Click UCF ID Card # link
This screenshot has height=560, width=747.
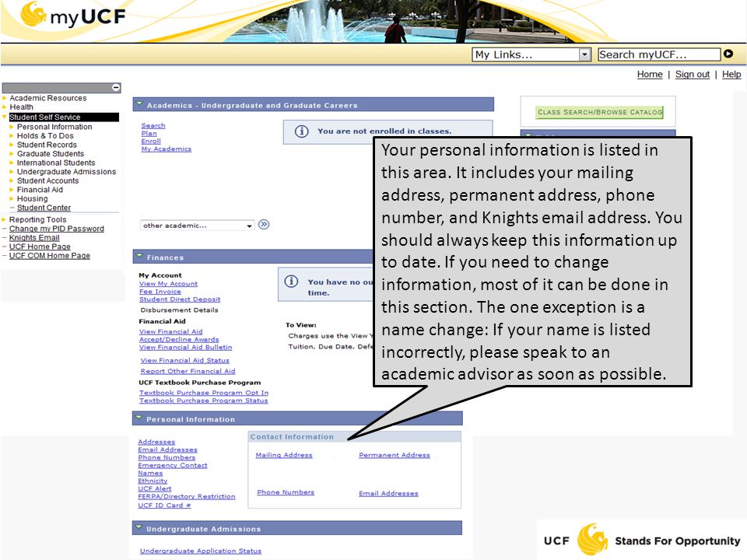point(164,506)
